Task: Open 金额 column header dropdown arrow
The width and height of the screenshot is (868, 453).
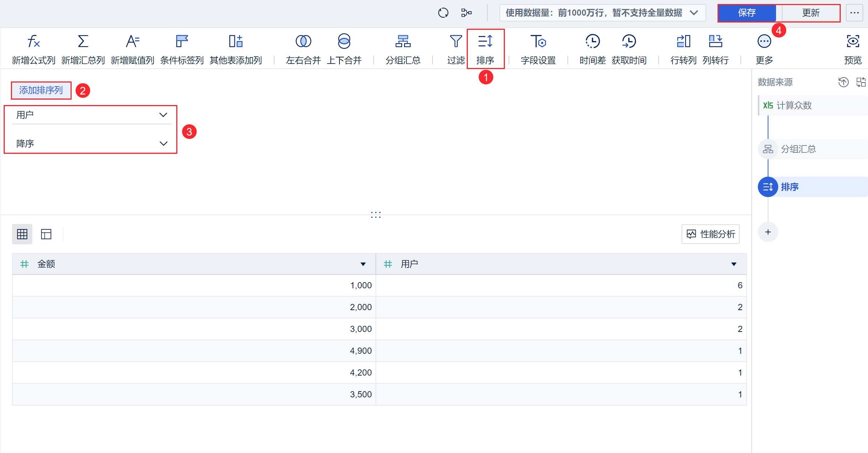Action: pyautogui.click(x=363, y=264)
